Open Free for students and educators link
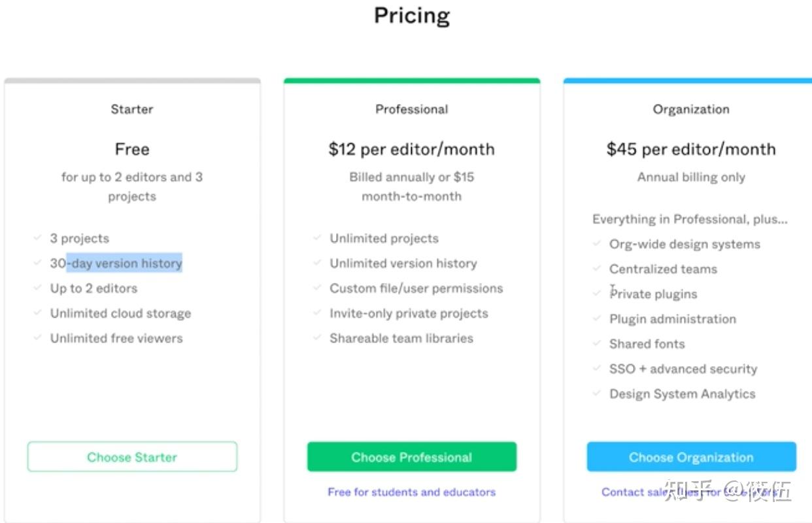This screenshot has width=812, height=523. pyautogui.click(x=411, y=492)
